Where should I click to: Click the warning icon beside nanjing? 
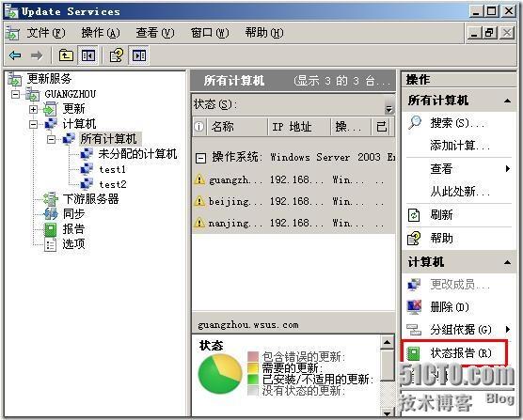(199, 223)
